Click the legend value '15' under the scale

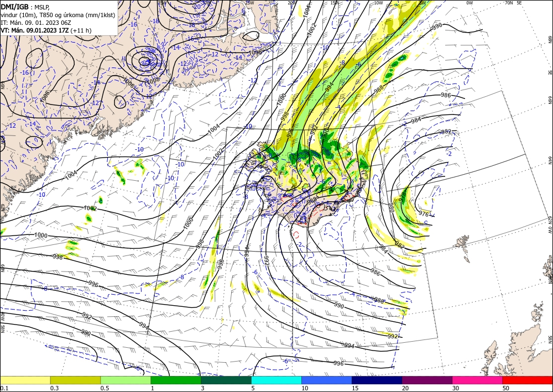pyautogui.click(x=355, y=388)
